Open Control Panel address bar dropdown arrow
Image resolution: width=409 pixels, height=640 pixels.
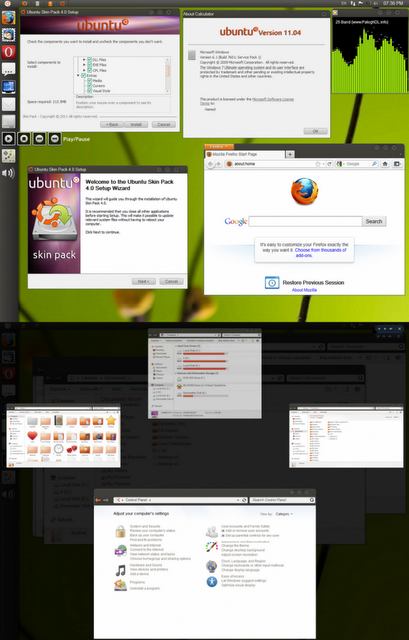(x=238, y=500)
